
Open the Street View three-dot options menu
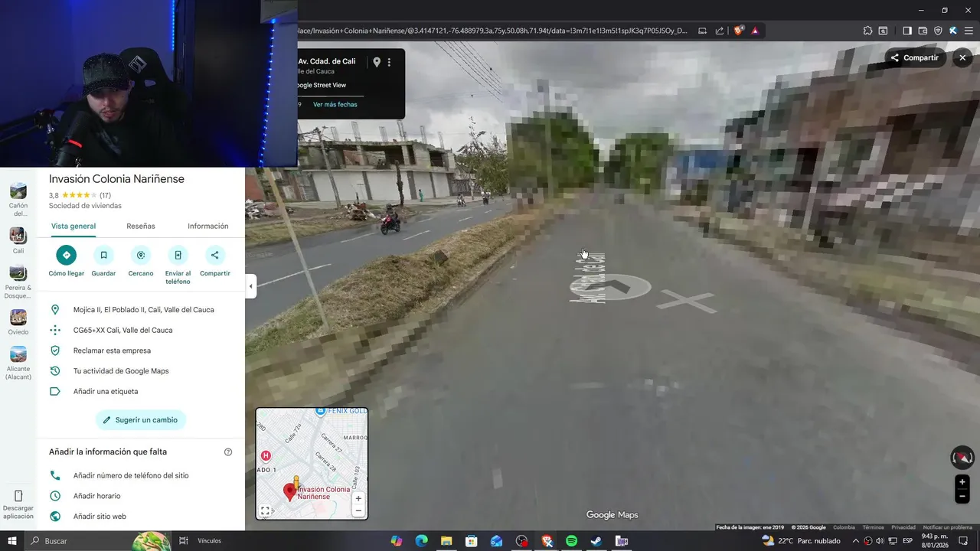coord(389,62)
